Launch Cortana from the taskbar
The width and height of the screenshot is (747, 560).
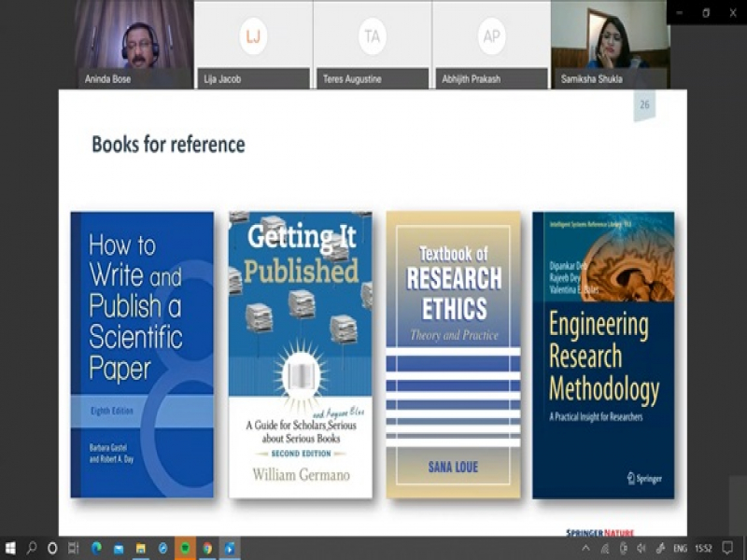coord(52,548)
